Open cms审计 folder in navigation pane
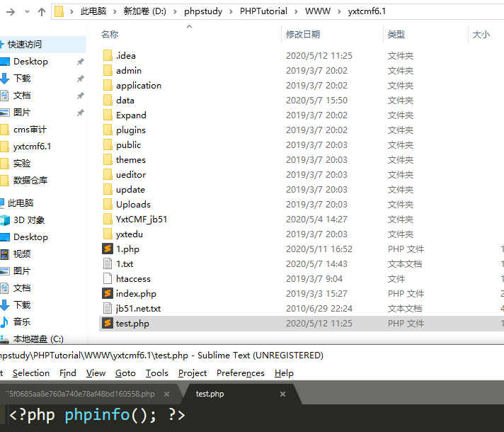 (x=30, y=130)
